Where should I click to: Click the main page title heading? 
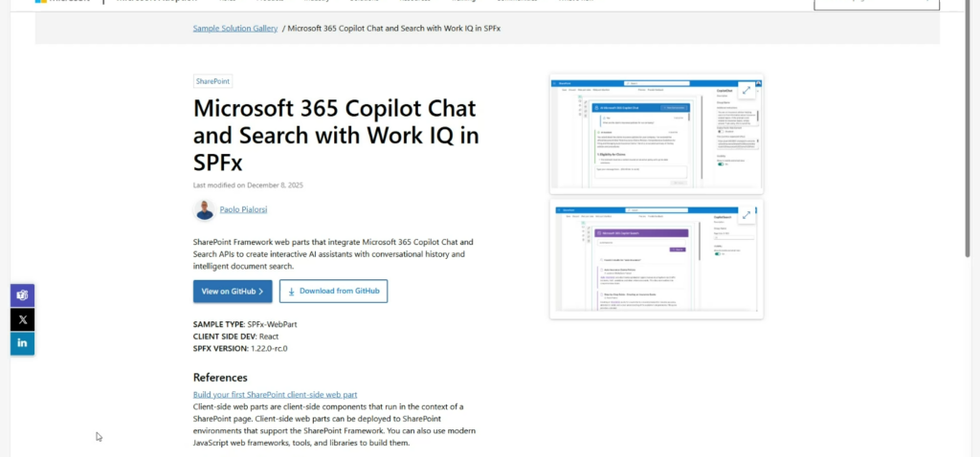point(336,136)
